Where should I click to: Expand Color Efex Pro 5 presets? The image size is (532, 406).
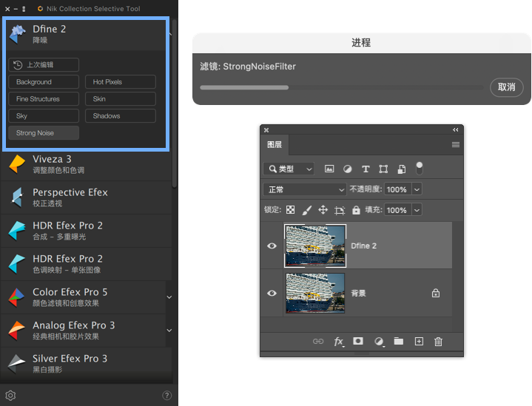[x=169, y=297]
